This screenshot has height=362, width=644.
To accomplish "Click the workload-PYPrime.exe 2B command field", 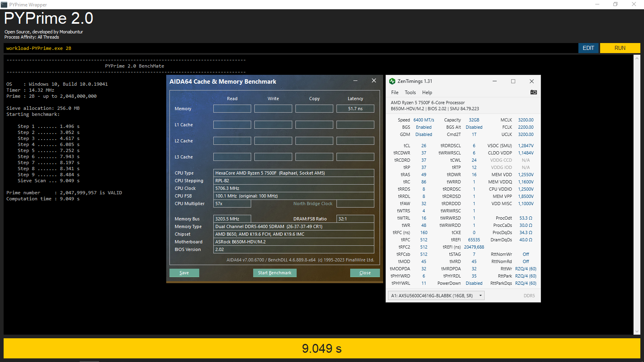I will click(x=291, y=48).
